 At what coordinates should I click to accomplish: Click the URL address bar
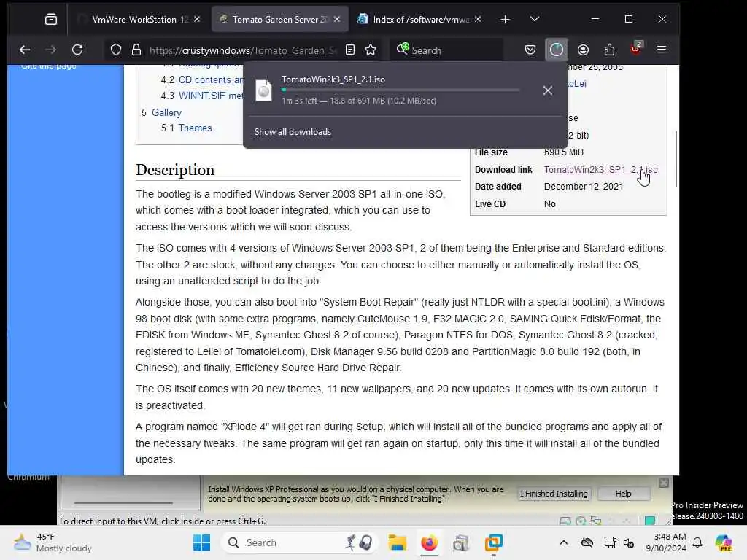pos(242,50)
